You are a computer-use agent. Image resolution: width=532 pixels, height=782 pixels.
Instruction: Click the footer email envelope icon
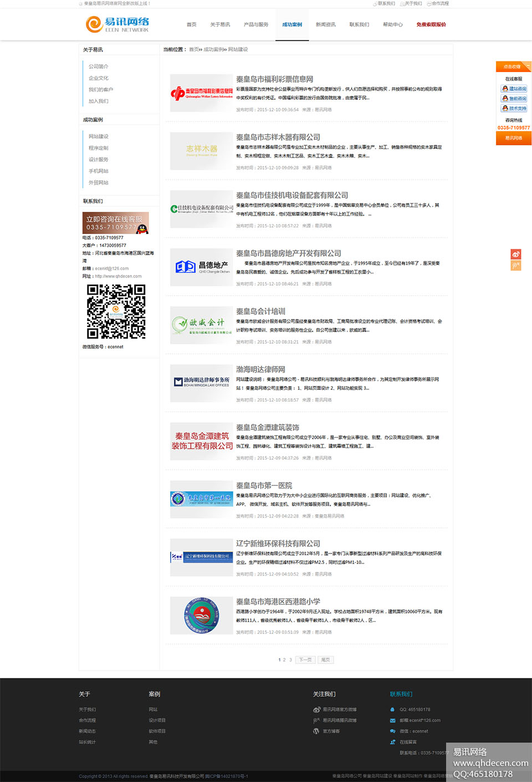(393, 720)
